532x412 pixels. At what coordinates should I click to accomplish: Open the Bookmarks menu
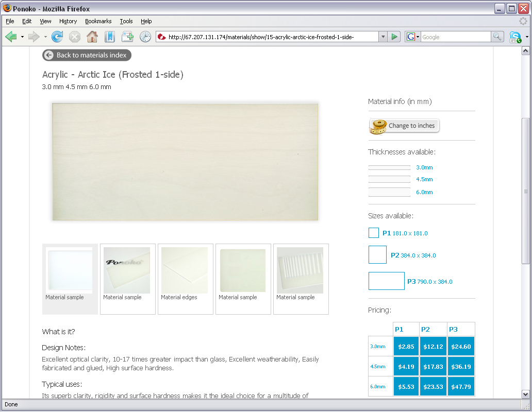coord(98,21)
